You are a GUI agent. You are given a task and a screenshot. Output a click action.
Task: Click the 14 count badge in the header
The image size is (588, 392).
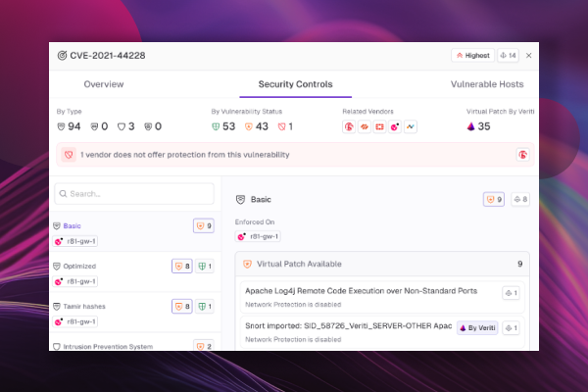pos(508,56)
